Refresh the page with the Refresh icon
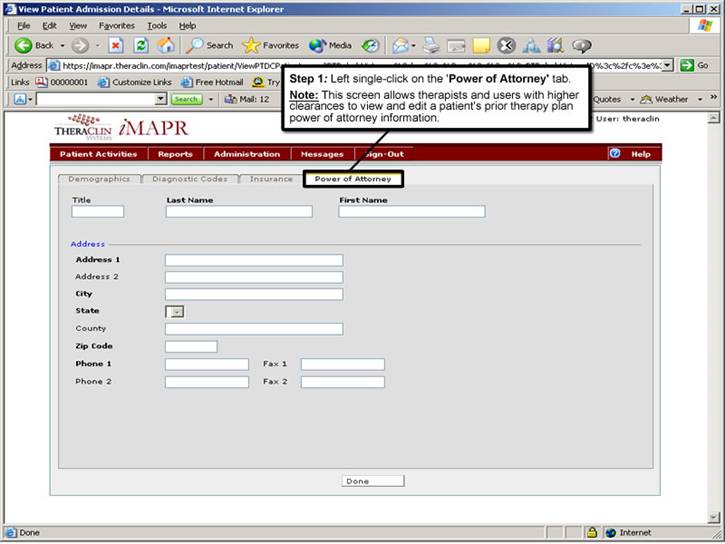Viewport: 725px width, 544px height. (x=141, y=45)
